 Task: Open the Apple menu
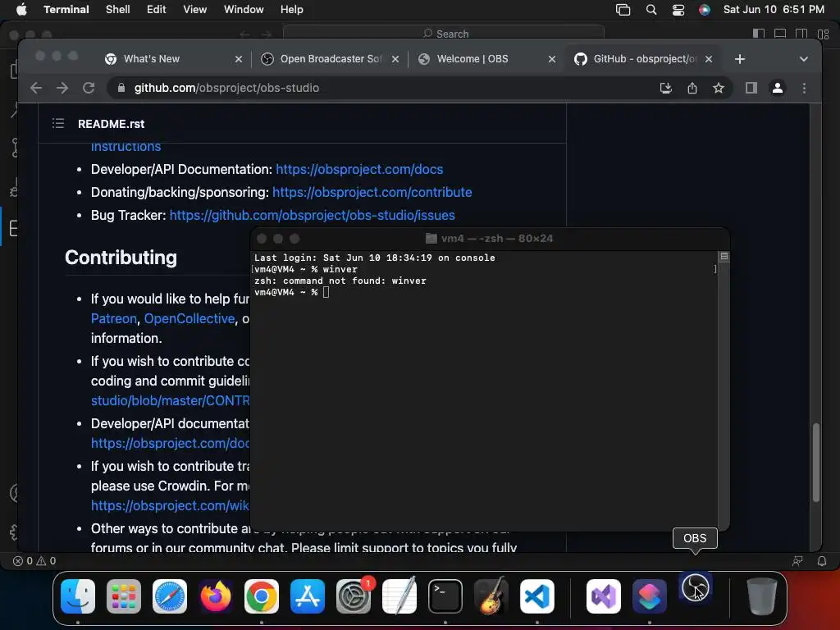click(21, 10)
